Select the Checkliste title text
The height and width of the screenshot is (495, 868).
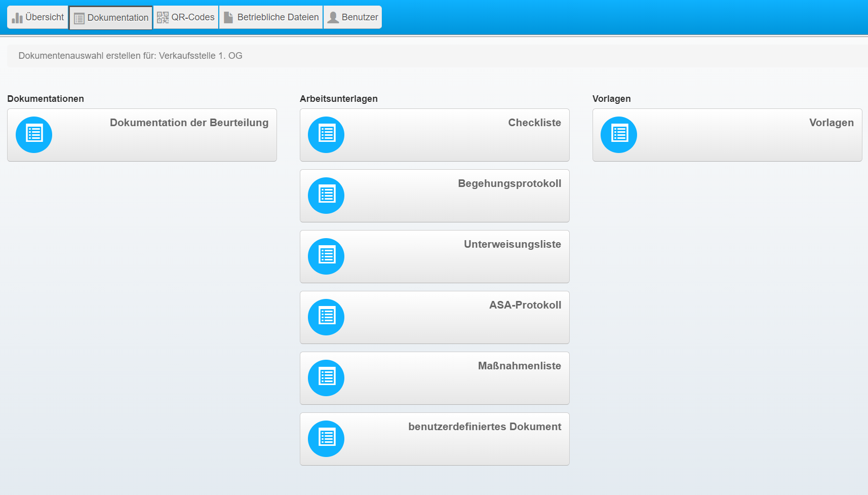click(x=535, y=123)
